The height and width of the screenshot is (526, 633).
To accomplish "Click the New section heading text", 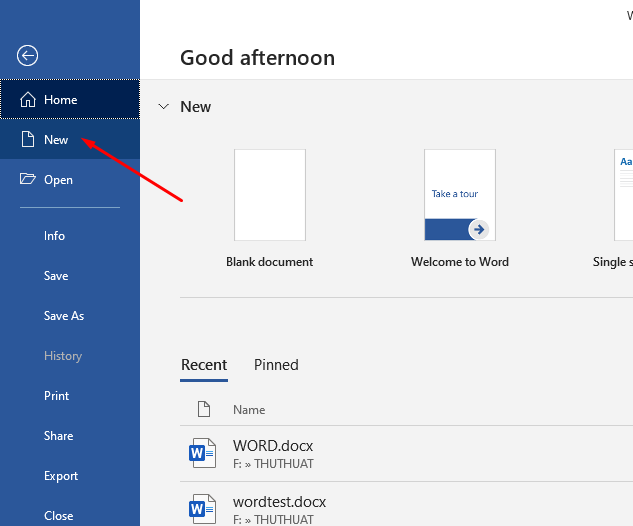I will click(x=195, y=107).
